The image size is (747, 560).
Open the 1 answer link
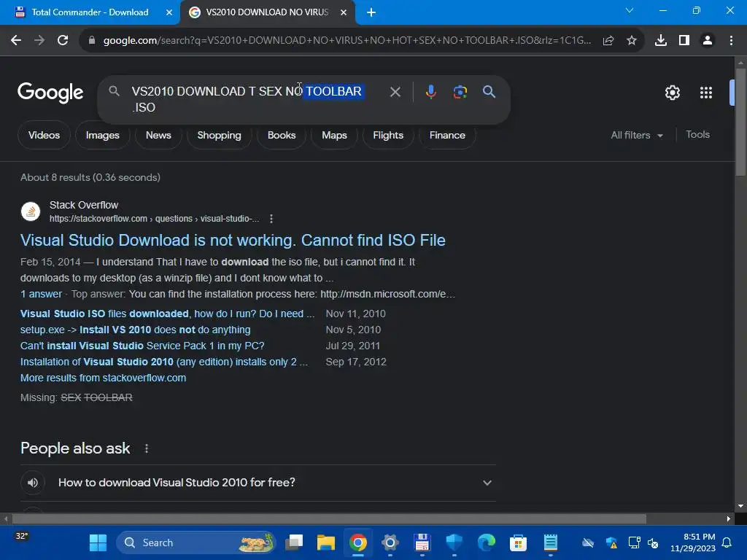[x=41, y=294]
